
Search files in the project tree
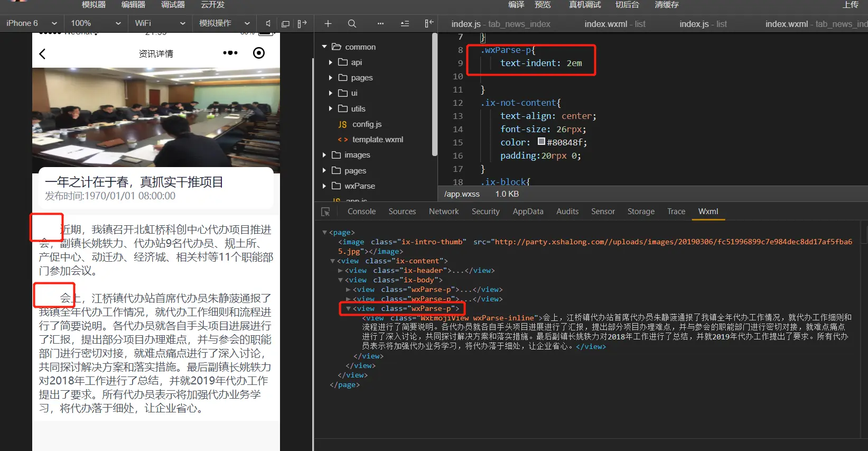[x=352, y=23]
